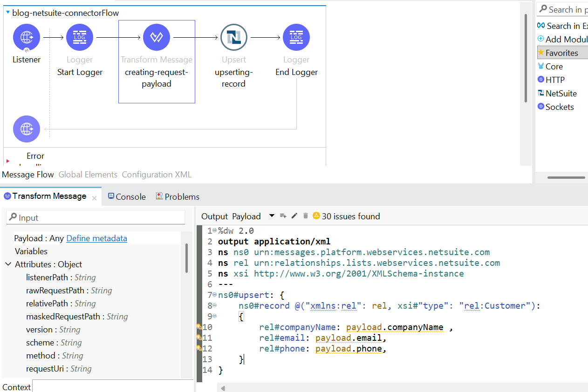The width and height of the screenshot is (588, 392).
Task: Click the trash delete target icon
Action: tap(306, 216)
